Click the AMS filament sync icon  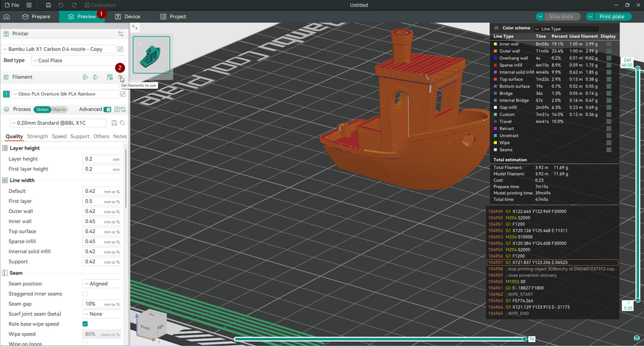109,77
